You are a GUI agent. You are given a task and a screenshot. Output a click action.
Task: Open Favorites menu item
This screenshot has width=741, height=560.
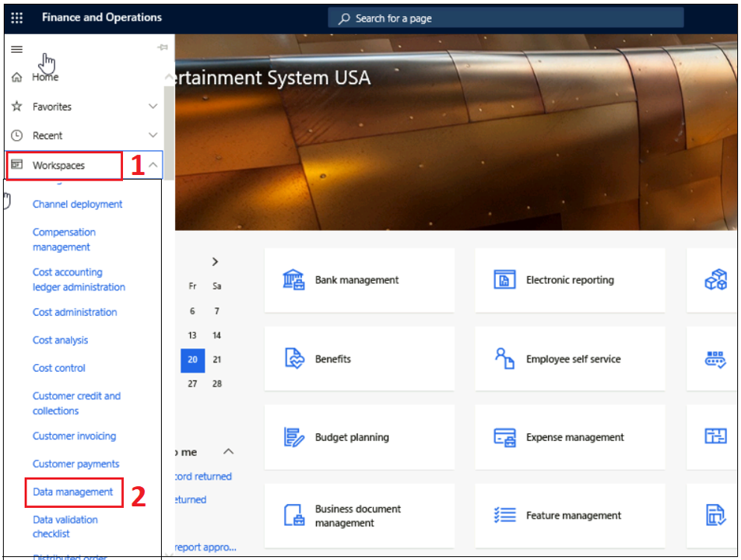click(x=52, y=107)
